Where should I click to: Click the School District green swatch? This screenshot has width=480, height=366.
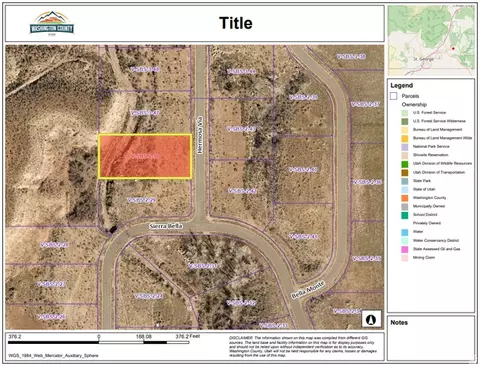[405, 215]
